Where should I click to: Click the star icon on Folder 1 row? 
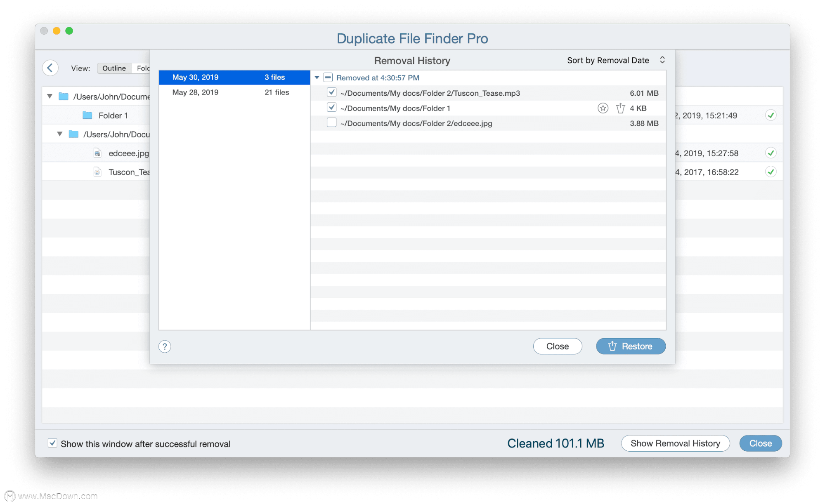[603, 108]
